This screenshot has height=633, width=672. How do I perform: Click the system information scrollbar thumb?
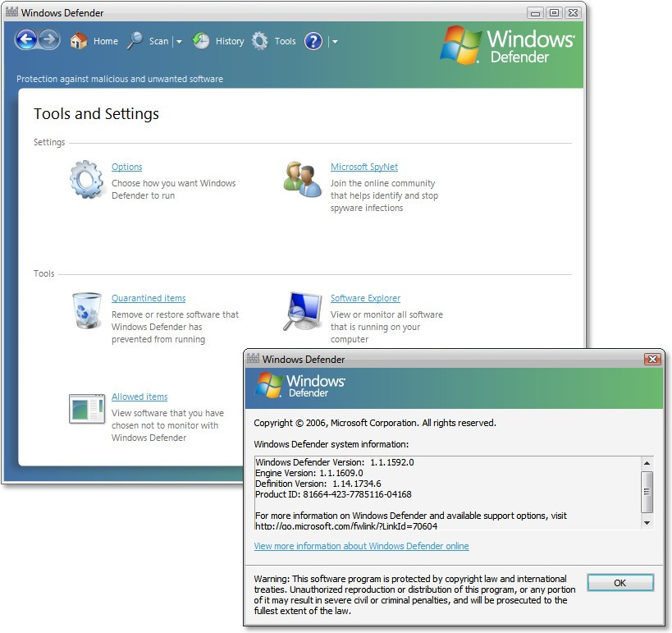[647, 492]
